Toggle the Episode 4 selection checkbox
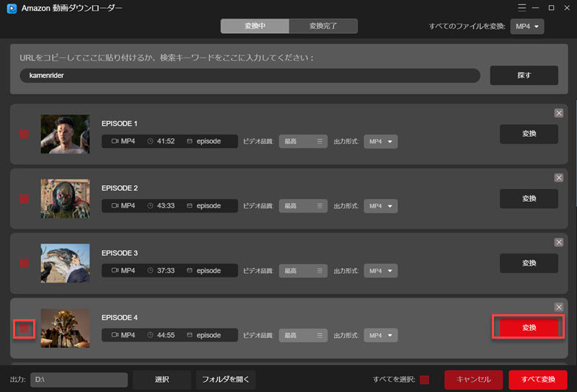Viewport: 577px width, 392px height. (25, 329)
